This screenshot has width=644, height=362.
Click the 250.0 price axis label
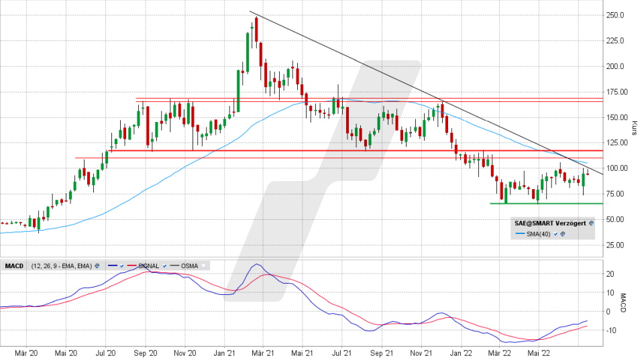pos(615,15)
